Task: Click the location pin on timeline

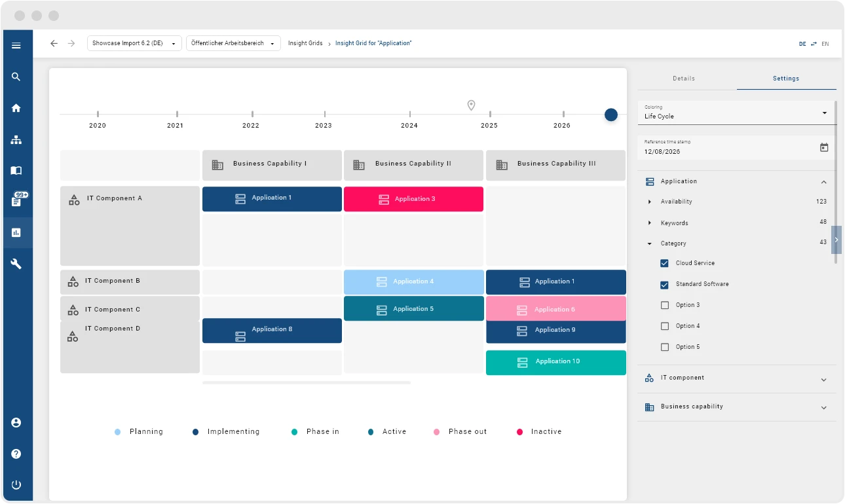Action: tap(471, 105)
